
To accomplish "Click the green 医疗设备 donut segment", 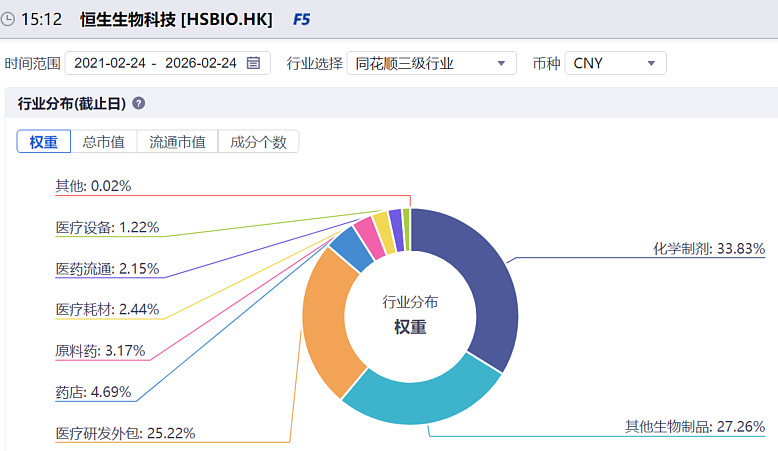I will pos(406,228).
